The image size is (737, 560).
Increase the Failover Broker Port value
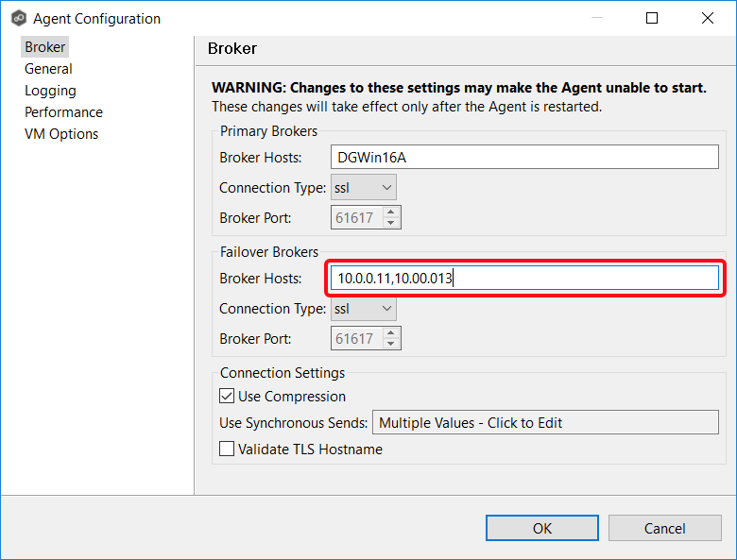tap(391, 333)
